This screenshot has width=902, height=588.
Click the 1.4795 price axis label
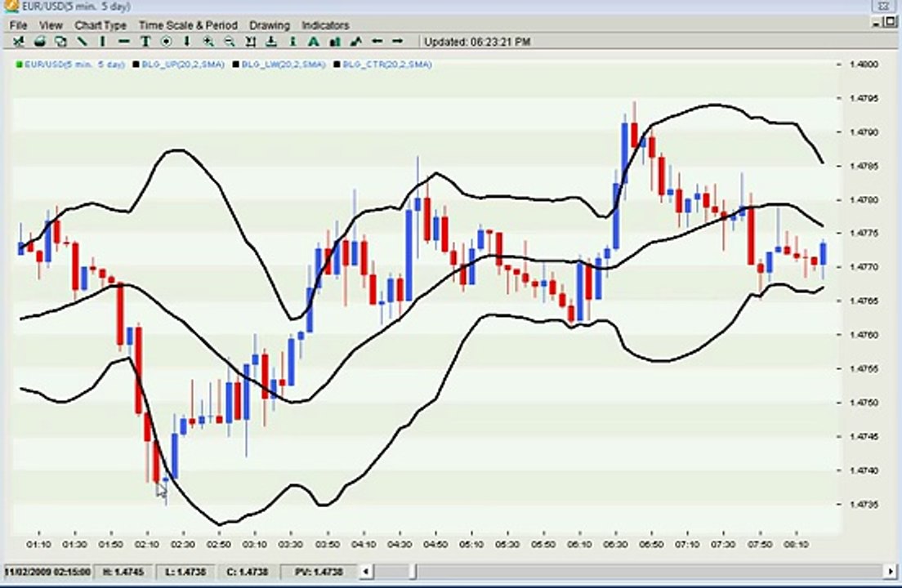[x=864, y=98]
